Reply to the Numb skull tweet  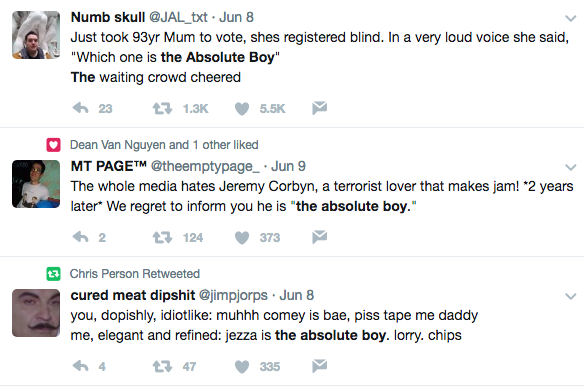(80, 108)
